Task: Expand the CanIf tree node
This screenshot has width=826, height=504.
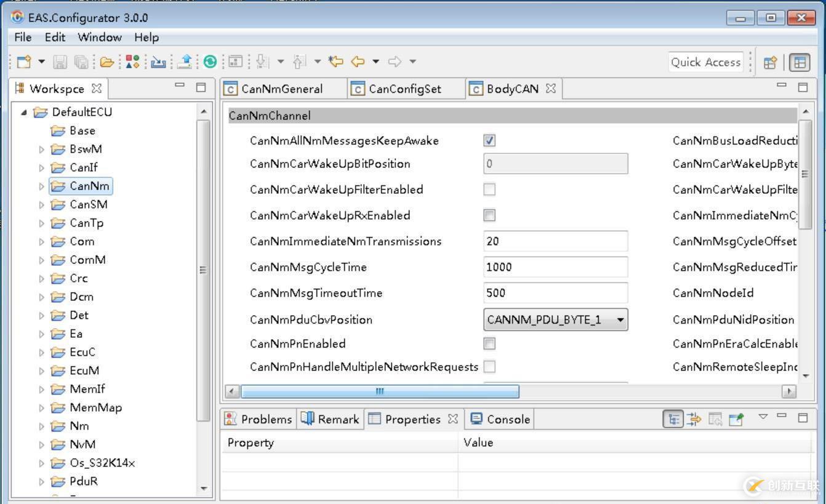Action: [42, 168]
